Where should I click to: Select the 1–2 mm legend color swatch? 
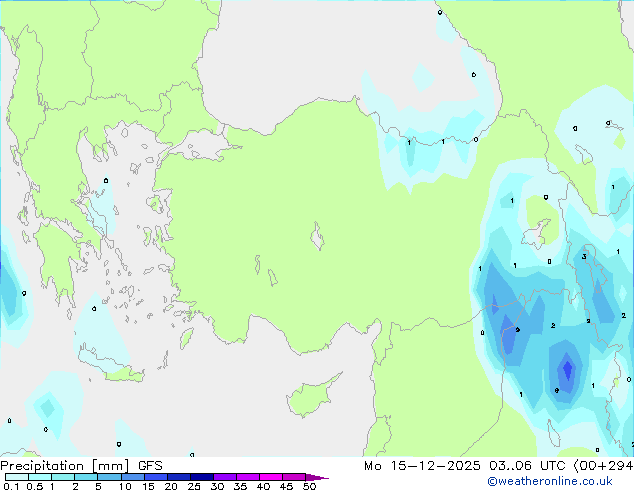pyautogui.click(x=63, y=477)
